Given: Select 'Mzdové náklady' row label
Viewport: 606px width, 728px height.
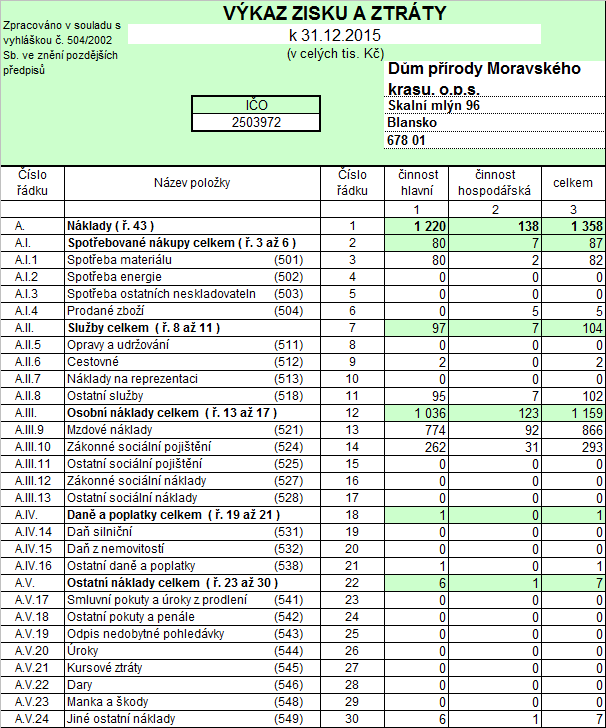Looking at the screenshot, I should (x=110, y=430).
